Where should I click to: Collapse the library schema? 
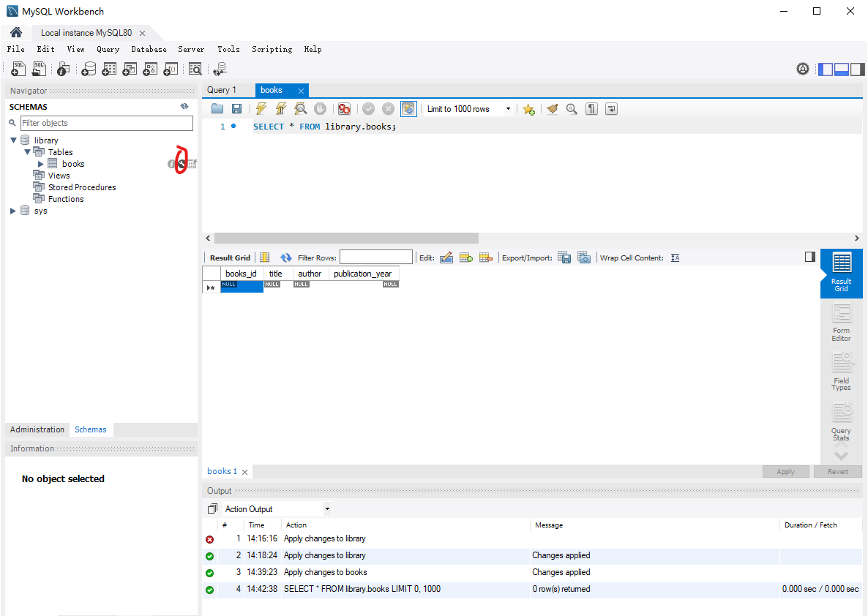(13, 140)
